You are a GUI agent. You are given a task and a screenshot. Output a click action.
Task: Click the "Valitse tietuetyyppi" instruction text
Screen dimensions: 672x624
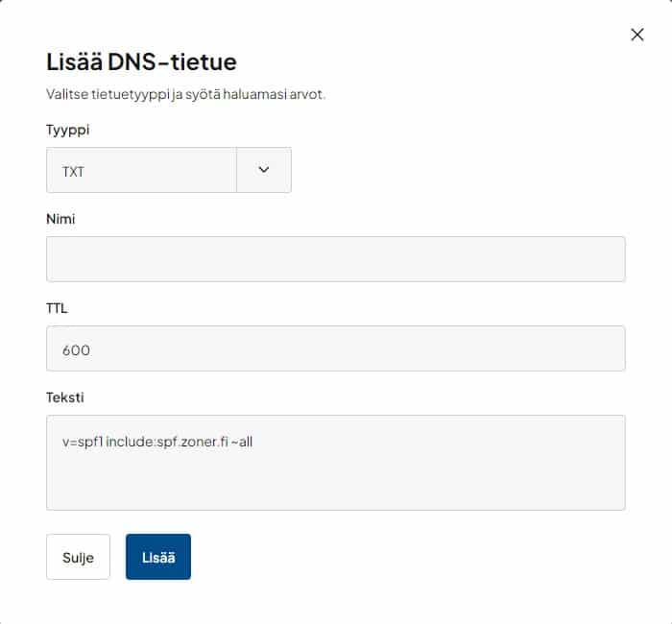click(x=187, y=95)
